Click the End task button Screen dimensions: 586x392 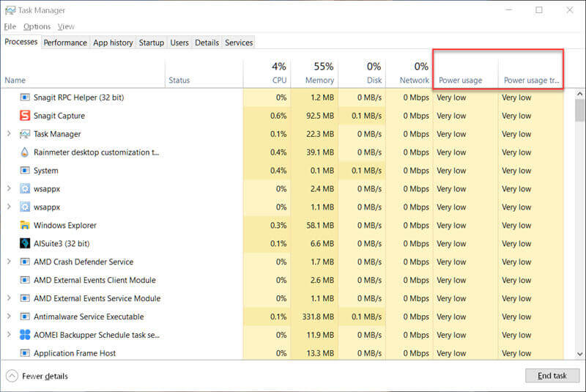tap(552, 376)
